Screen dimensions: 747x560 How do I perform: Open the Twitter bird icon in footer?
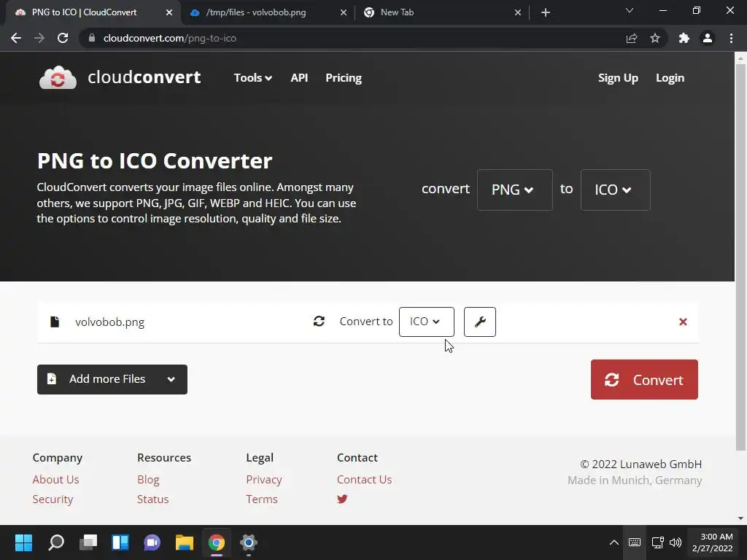[x=342, y=499]
